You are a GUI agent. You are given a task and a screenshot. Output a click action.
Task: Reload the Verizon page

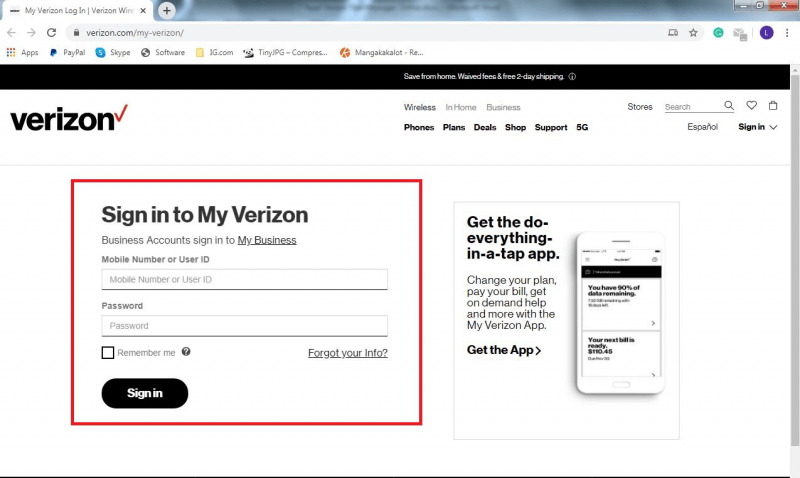[x=52, y=33]
